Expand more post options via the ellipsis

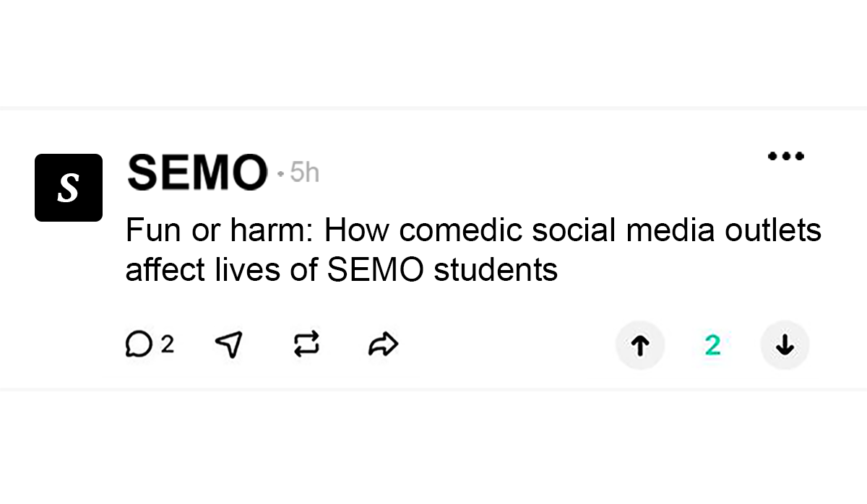787,155
